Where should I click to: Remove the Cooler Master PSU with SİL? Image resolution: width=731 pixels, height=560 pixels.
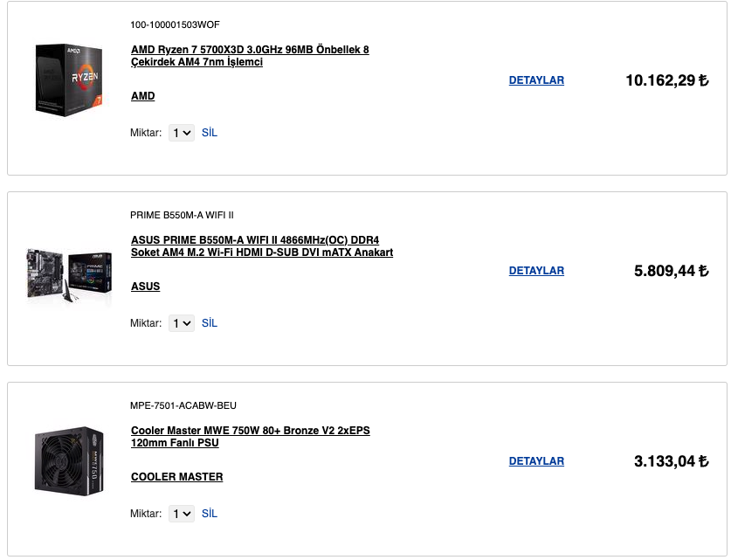210,514
